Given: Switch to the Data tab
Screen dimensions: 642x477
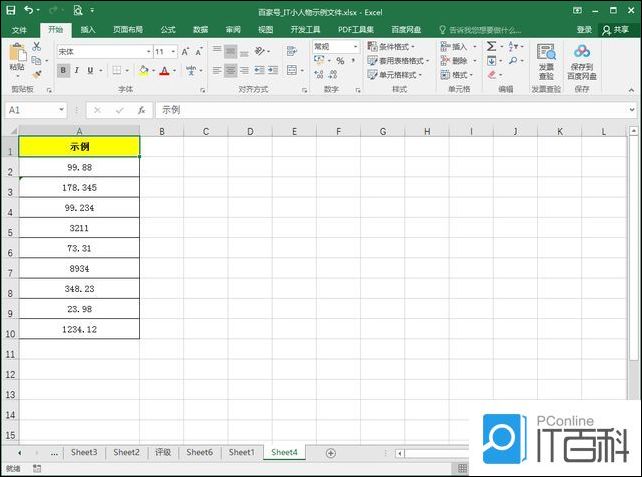Looking at the screenshot, I should coord(201,30).
